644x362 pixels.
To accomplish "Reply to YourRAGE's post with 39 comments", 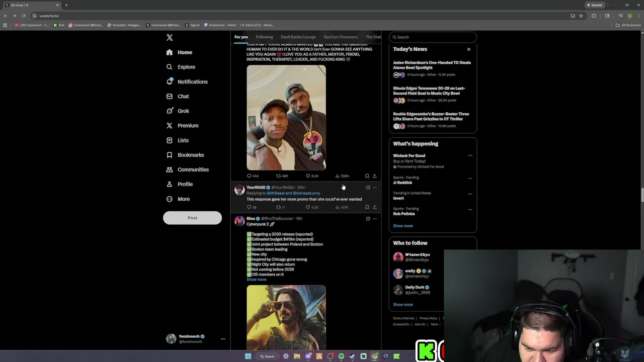I will tap(252, 207).
